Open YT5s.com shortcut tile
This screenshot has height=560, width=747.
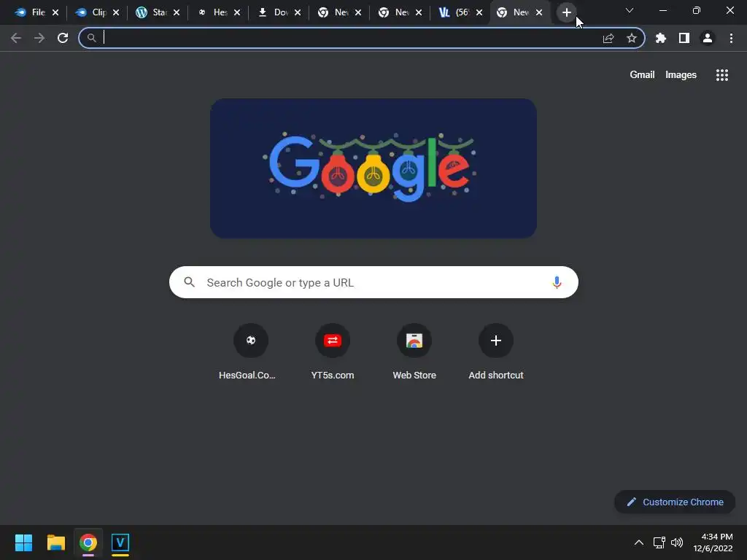[x=333, y=353]
